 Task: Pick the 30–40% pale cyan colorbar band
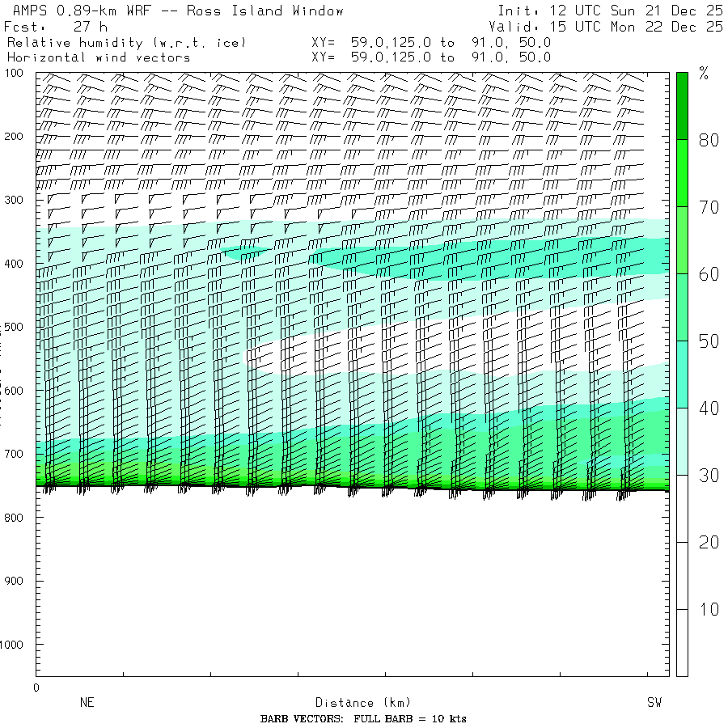[683, 441]
